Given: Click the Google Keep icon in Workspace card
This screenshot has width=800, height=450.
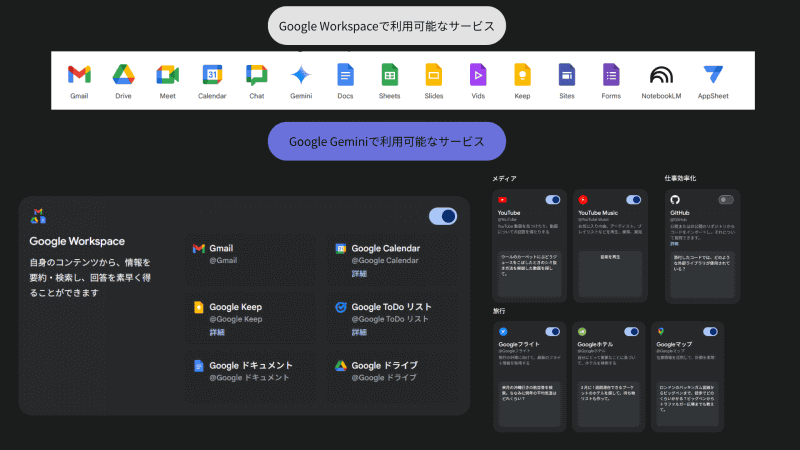Looking at the screenshot, I should [x=198, y=307].
